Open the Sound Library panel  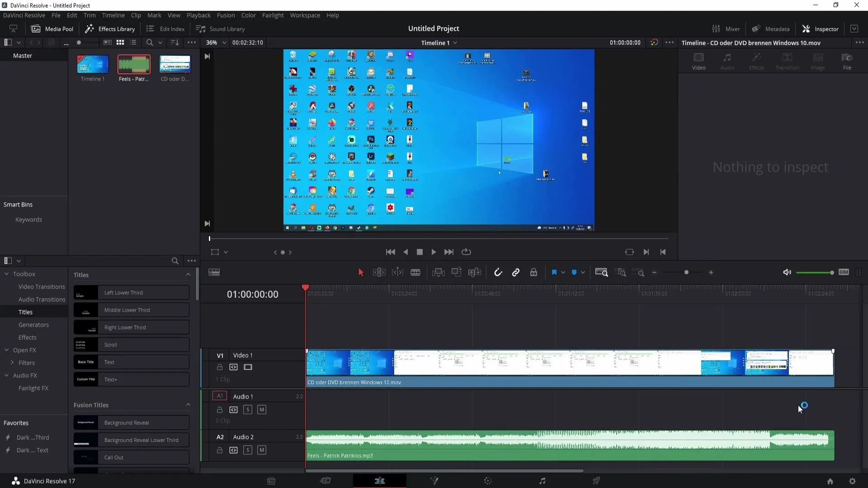point(220,29)
